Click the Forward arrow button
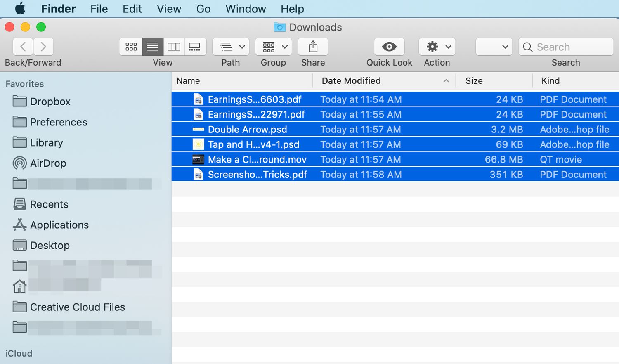Screen dimensions: 619x364 point(43,47)
